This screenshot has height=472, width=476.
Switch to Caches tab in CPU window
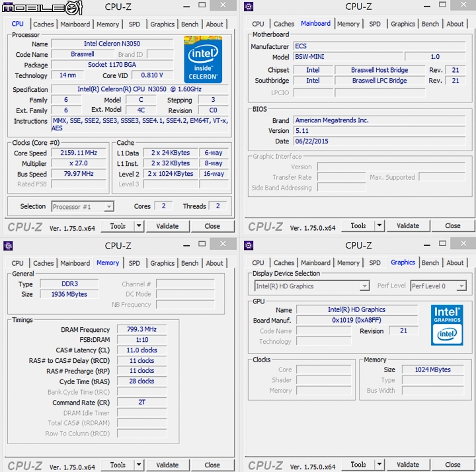tap(44, 24)
